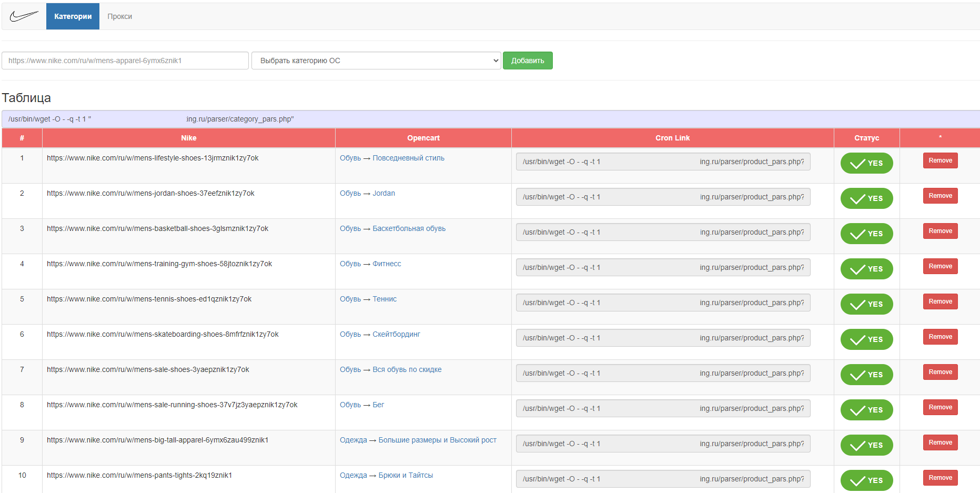Toggle the YES status for row 1
The image size is (980, 493).
point(866,163)
